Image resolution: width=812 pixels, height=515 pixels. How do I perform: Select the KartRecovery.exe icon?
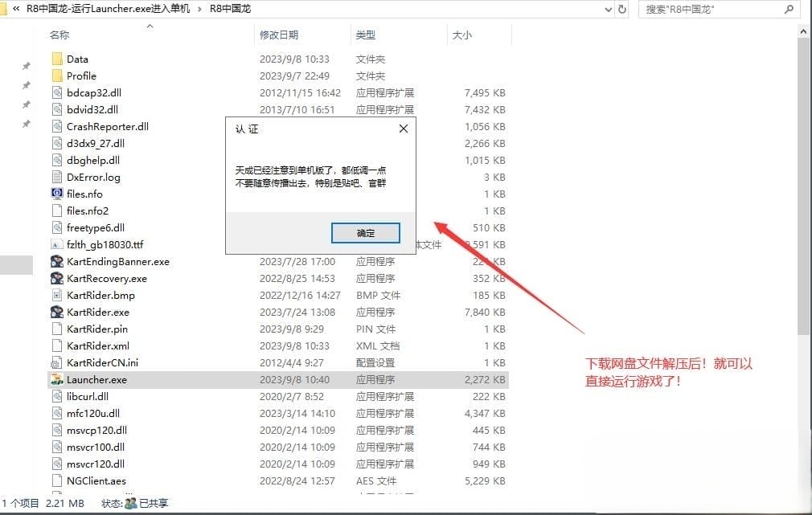[57, 279]
